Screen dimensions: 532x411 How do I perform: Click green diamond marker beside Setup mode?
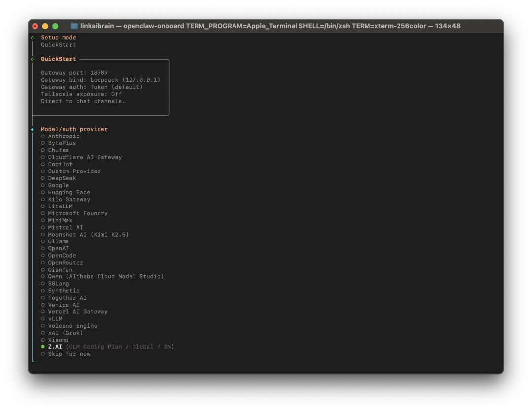click(32, 38)
